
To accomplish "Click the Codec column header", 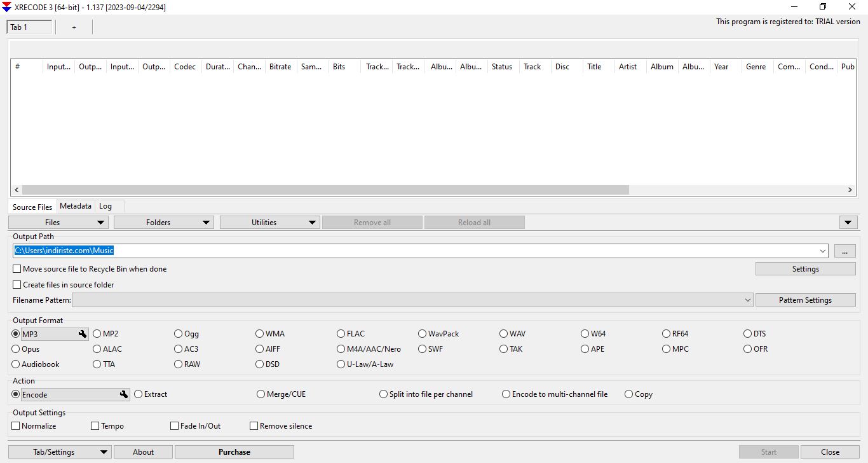I will pyautogui.click(x=186, y=67).
